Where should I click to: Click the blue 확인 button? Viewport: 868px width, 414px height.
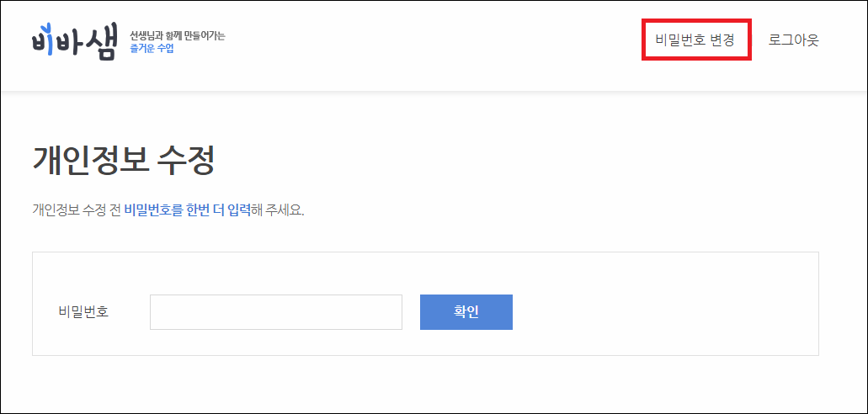coord(466,312)
